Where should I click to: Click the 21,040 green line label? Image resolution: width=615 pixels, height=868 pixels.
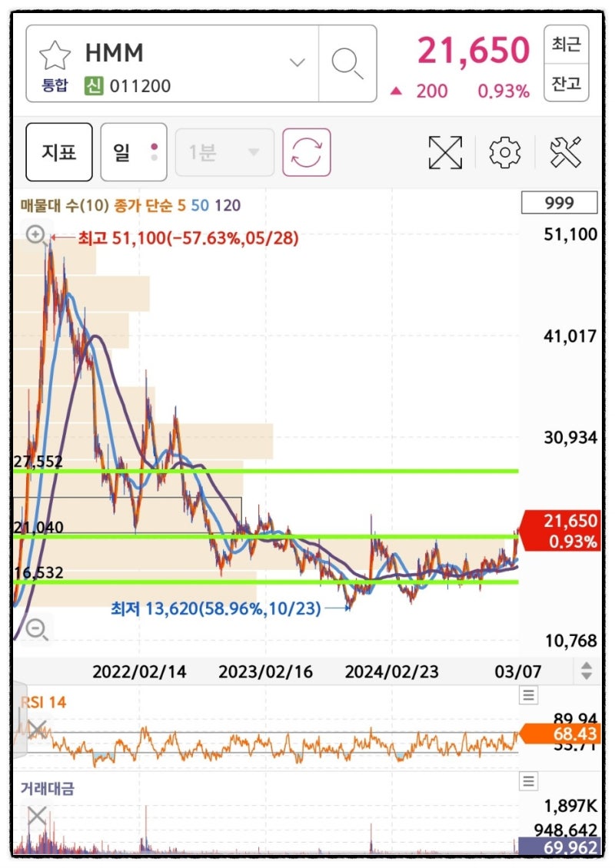tap(38, 527)
